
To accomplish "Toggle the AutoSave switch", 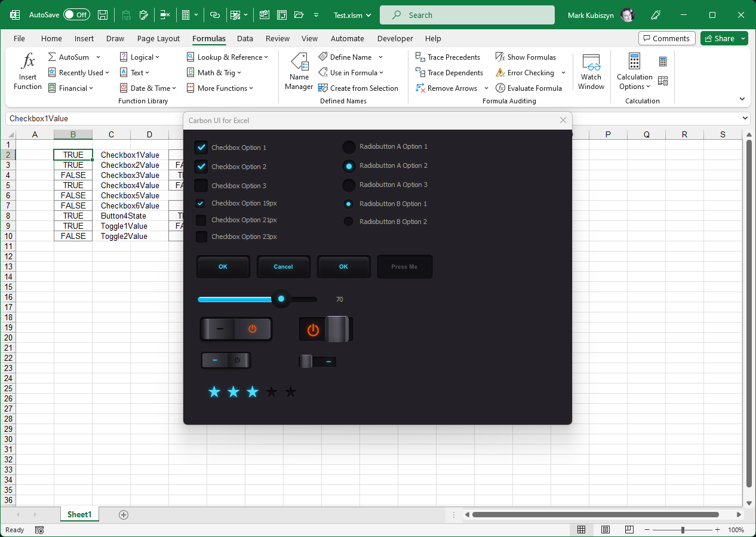I will pos(76,15).
